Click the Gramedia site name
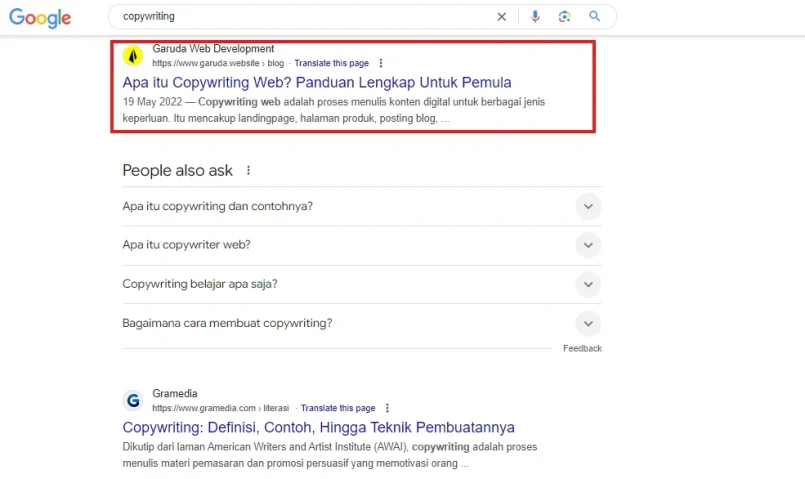 click(175, 394)
